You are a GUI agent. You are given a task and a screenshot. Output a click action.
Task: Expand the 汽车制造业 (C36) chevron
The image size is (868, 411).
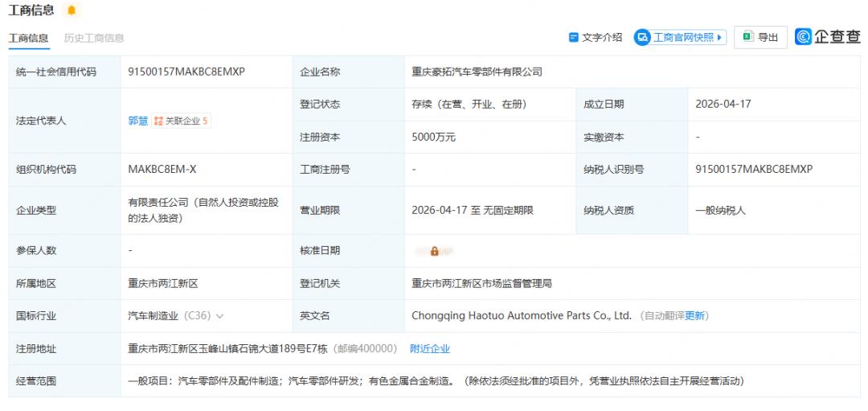coord(219,316)
